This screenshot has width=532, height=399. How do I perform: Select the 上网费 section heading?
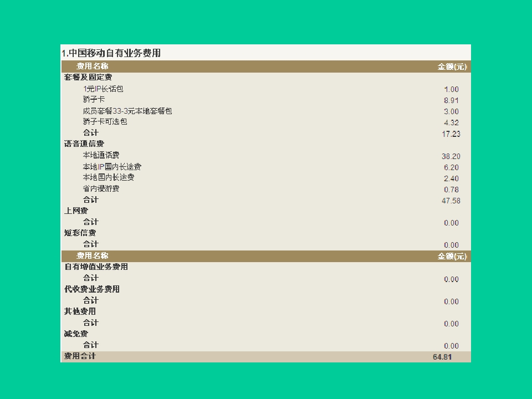click(76, 211)
